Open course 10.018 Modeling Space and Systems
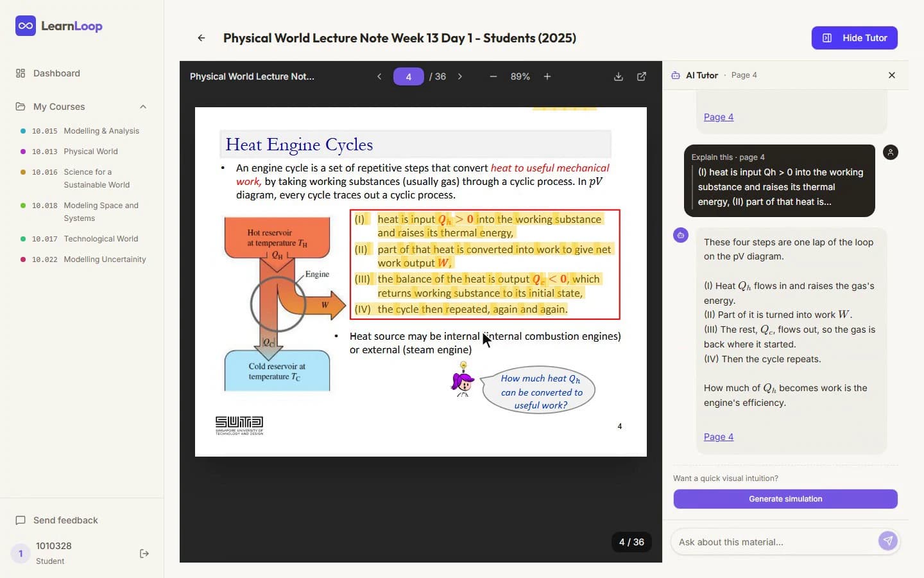Viewport: 924px width, 578px height. click(x=85, y=212)
